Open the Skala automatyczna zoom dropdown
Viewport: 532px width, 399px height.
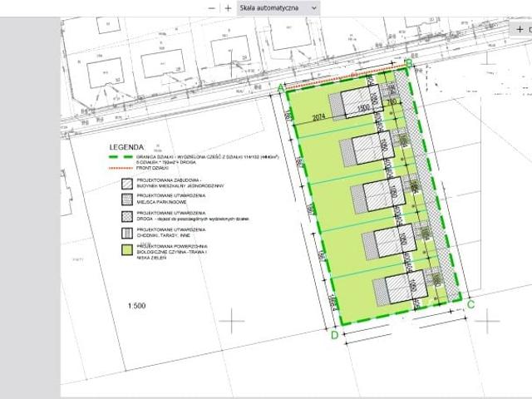(278, 8)
